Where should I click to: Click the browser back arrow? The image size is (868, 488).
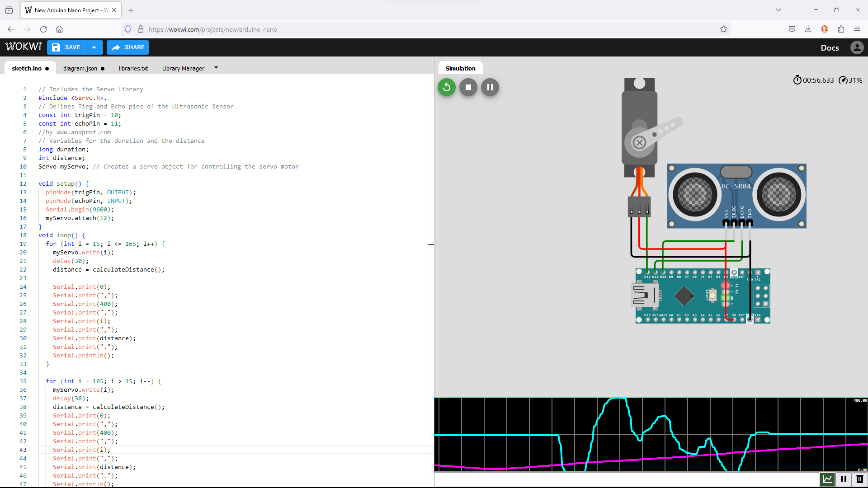click(x=11, y=29)
